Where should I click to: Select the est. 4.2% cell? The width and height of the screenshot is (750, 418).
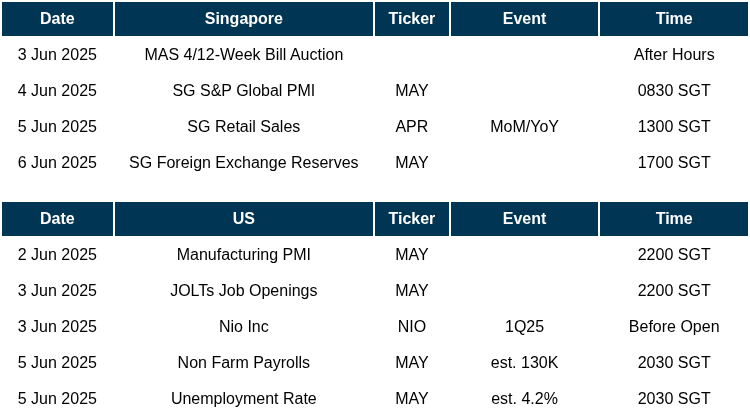point(524,398)
